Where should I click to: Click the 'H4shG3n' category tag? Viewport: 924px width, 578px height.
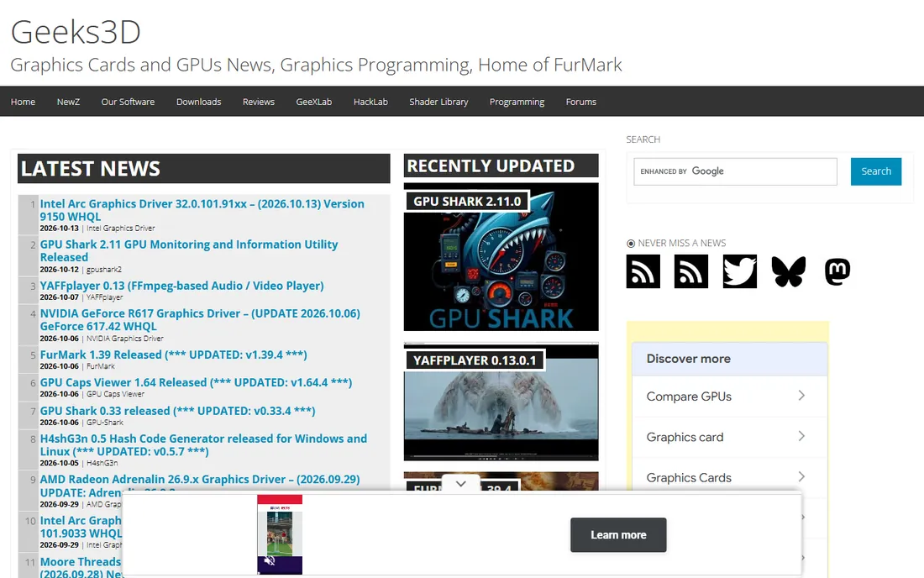[x=102, y=463]
